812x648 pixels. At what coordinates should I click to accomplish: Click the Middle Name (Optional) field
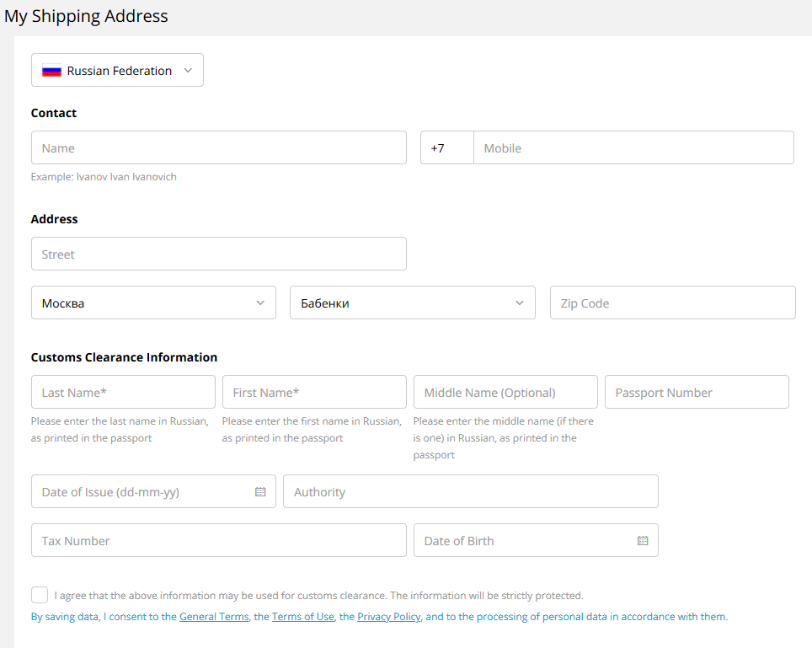point(505,392)
